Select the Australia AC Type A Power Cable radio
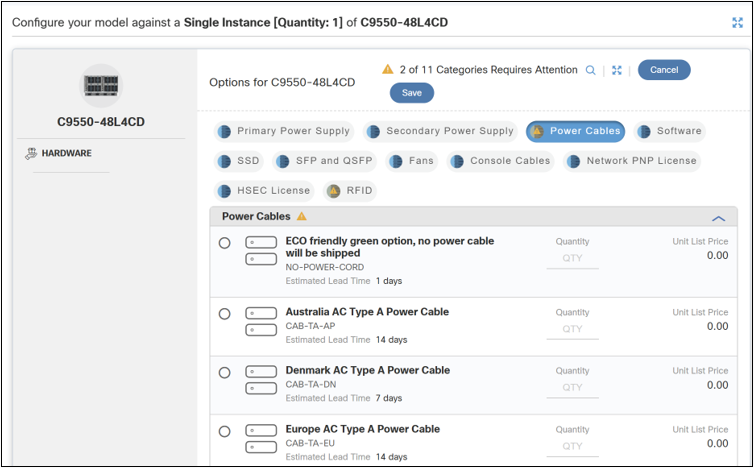This screenshot has height=468, width=754. (x=225, y=314)
